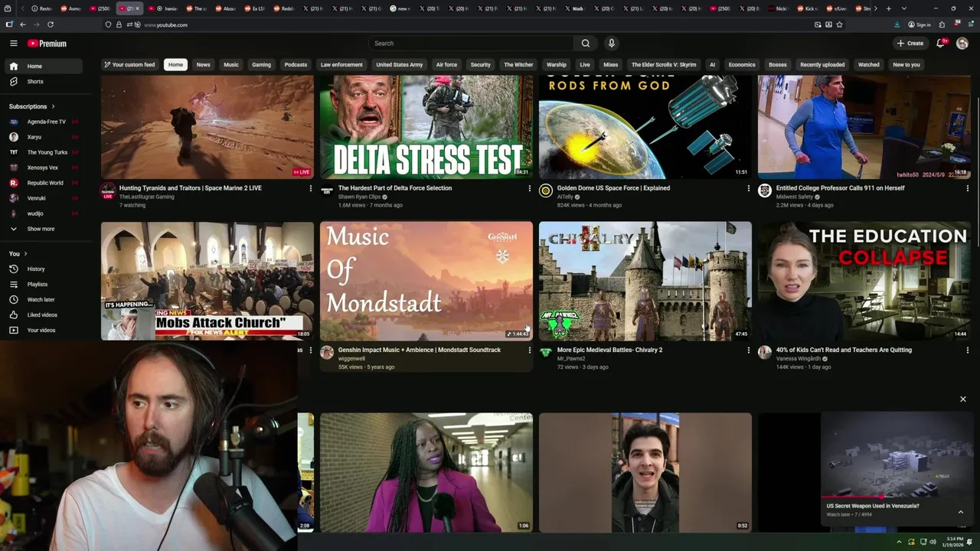Click the YouTube search input field
The height and width of the screenshot is (551, 980).
pyautogui.click(x=471, y=44)
